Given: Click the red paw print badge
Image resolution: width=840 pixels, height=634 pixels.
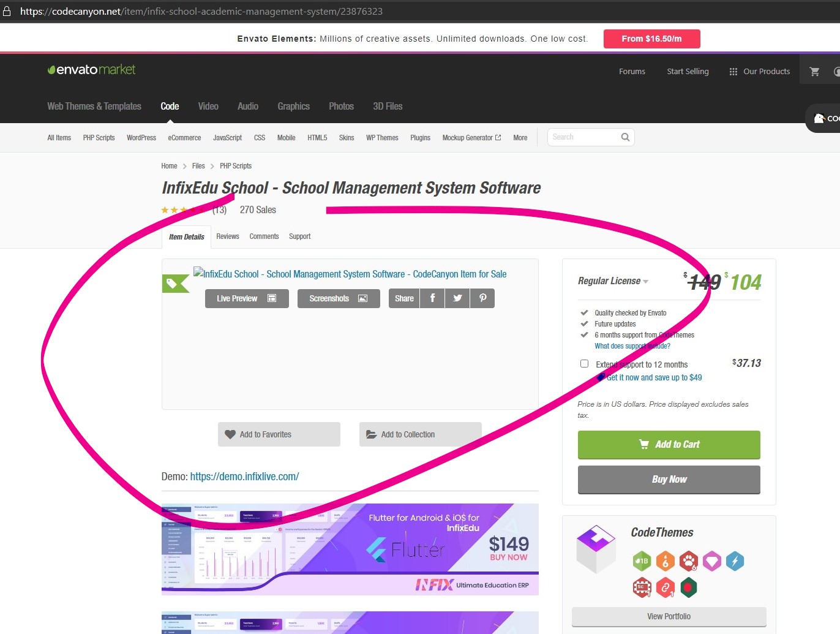Looking at the screenshot, I should point(689,560).
